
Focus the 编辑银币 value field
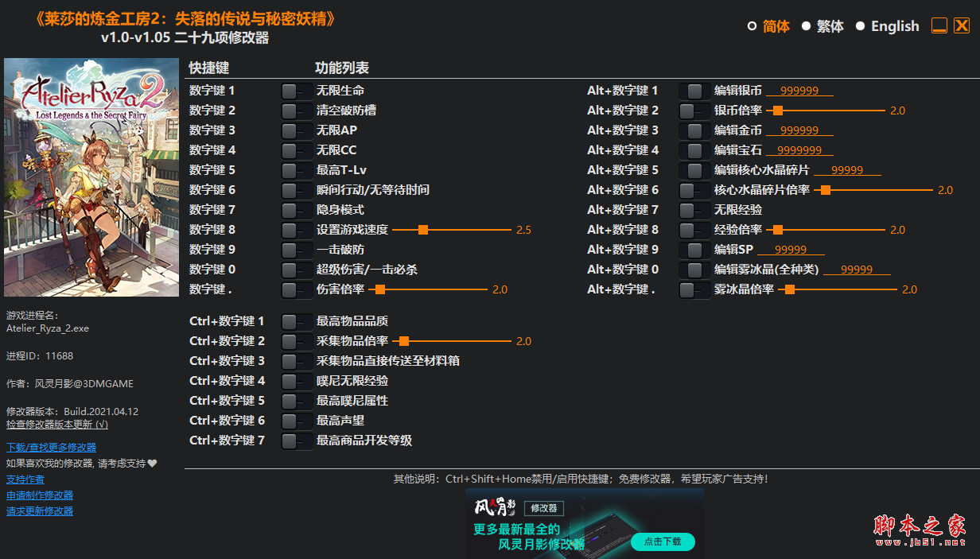(799, 91)
